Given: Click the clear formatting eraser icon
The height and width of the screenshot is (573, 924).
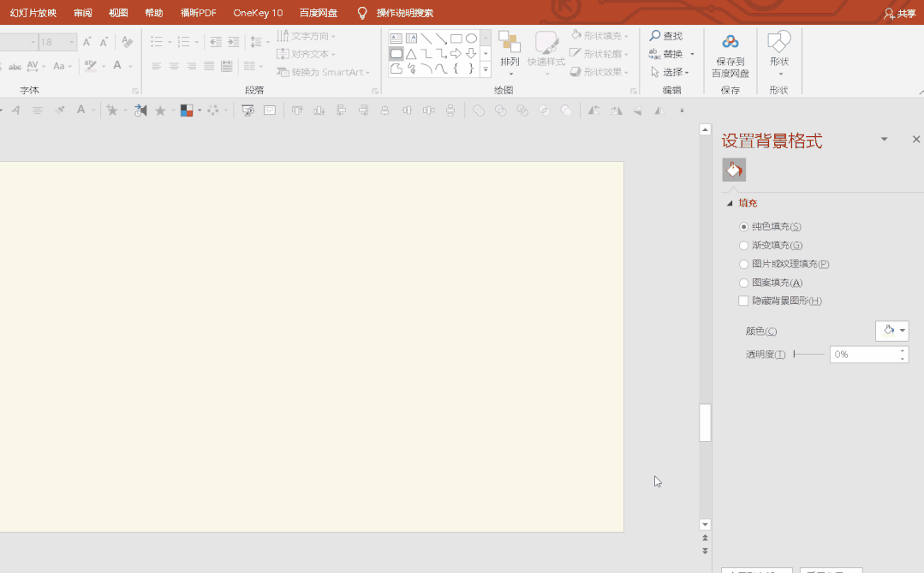Looking at the screenshot, I should (x=128, y=42).
